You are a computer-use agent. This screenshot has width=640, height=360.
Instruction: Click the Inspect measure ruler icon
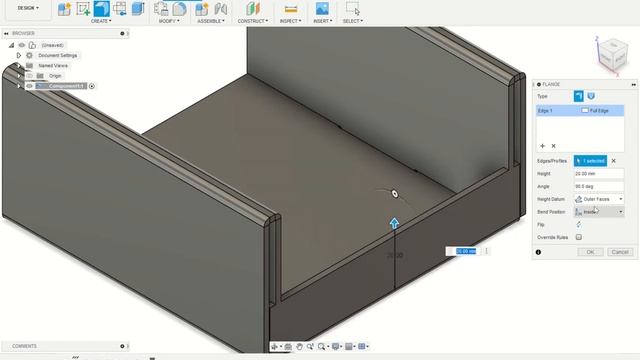click(291, 9)
